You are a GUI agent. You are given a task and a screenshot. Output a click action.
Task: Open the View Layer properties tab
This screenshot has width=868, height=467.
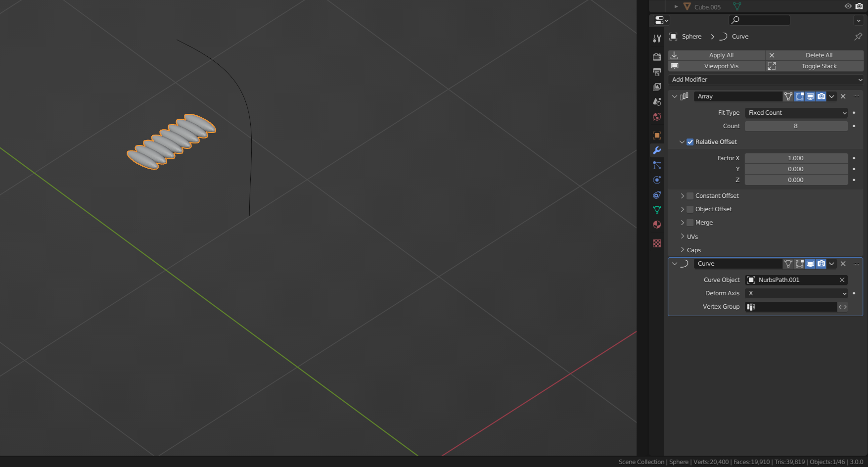click(x=657, y=87)
